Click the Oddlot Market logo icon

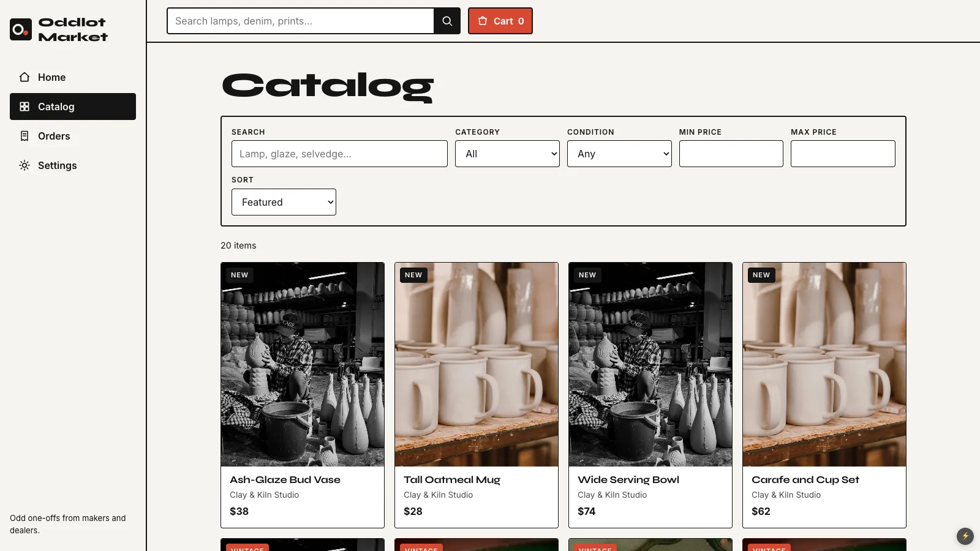click(x=21, y=29)
